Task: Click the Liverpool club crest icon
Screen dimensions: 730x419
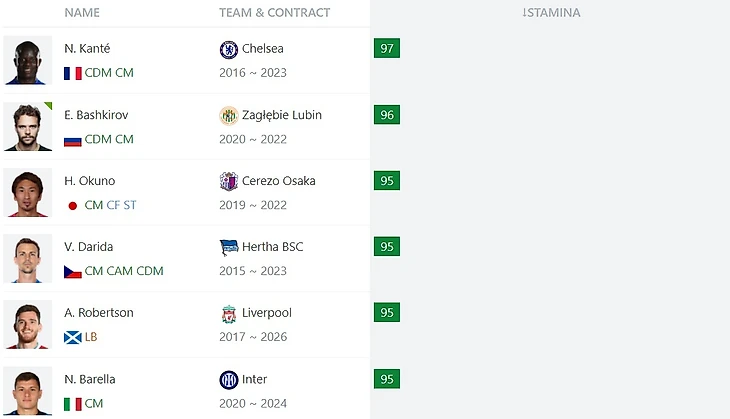Action: (229, 313)
